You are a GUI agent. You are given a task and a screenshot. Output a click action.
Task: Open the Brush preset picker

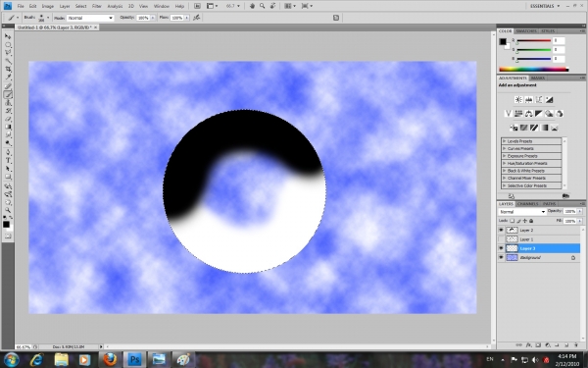[x=43, y=18]
